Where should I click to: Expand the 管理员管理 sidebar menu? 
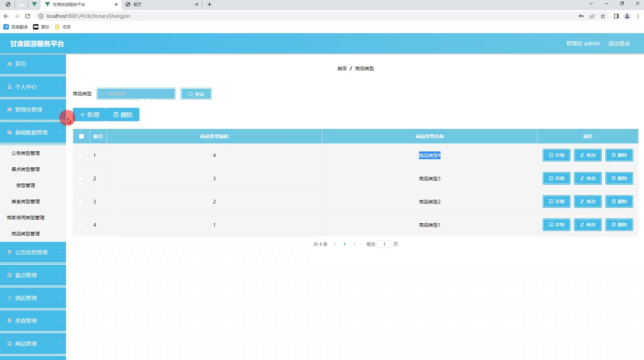coord(33,109)
